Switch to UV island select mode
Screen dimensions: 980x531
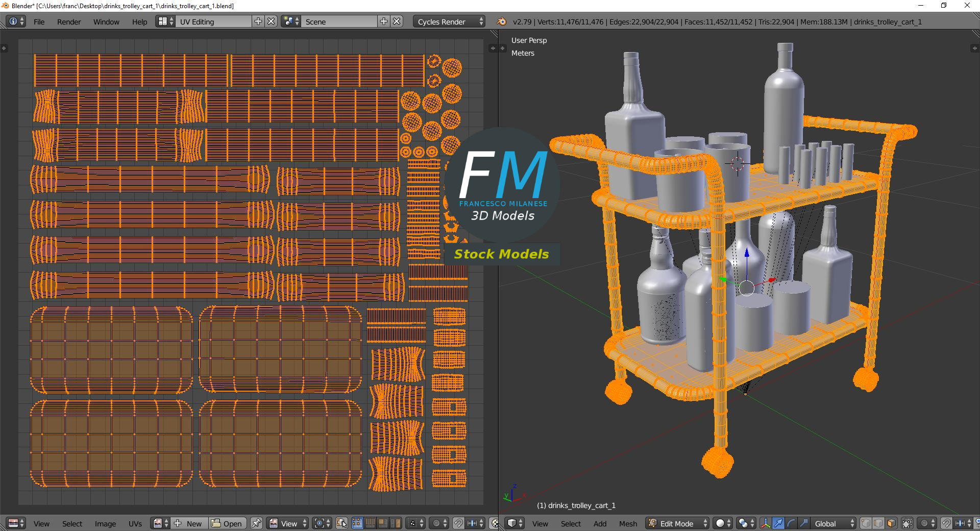point(396,523)
